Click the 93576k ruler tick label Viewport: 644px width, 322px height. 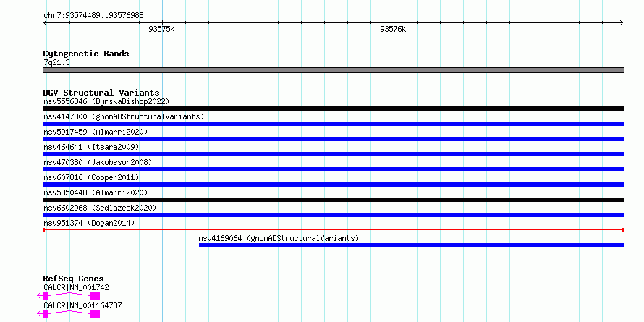click(x=393, y=29)
